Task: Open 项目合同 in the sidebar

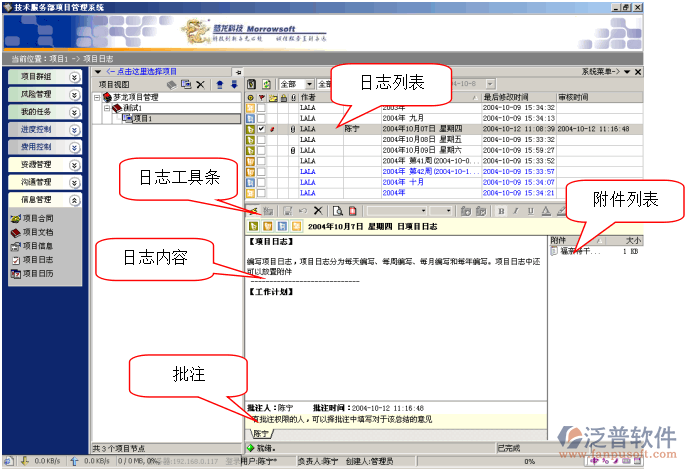Action: pyautogui.click(x=32, y=218)
